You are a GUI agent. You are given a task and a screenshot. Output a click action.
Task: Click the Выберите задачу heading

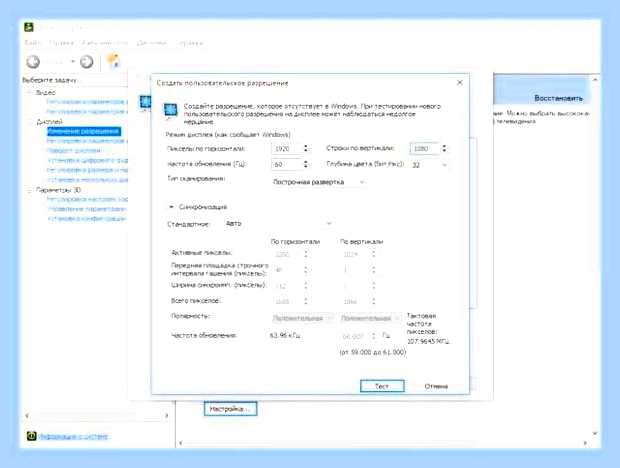click(50, 80)
